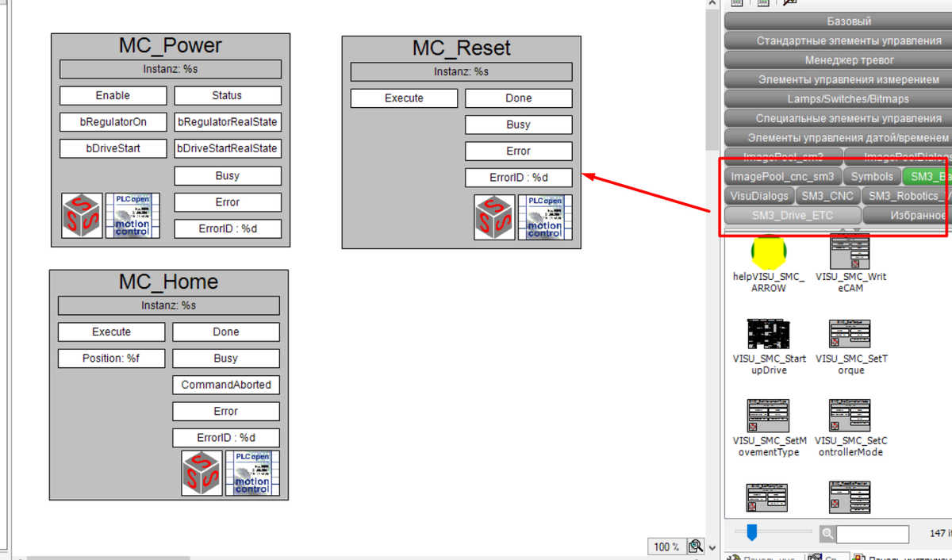Click the Busy field in MC_Power
The image size is (952, 560).
pos(227,176)
